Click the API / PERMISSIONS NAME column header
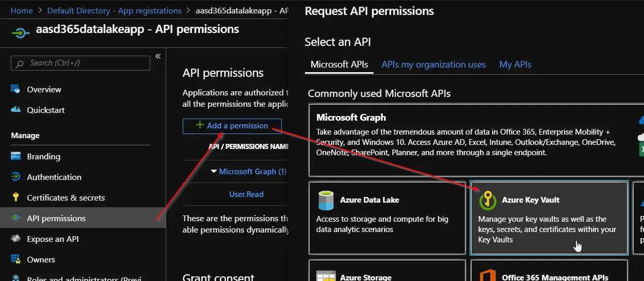 pos(248,146)
